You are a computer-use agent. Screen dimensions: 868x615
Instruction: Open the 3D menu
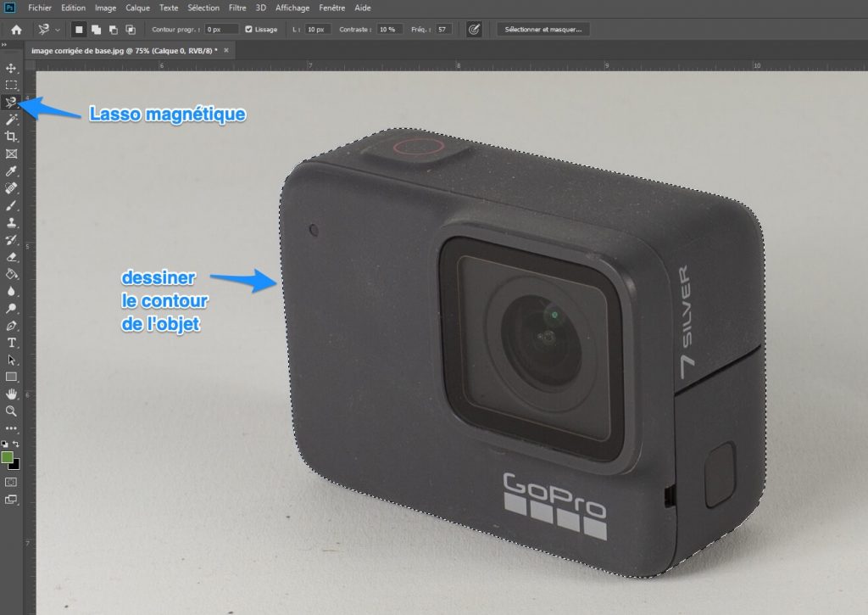pyautogui.click(x=261, y=8)
